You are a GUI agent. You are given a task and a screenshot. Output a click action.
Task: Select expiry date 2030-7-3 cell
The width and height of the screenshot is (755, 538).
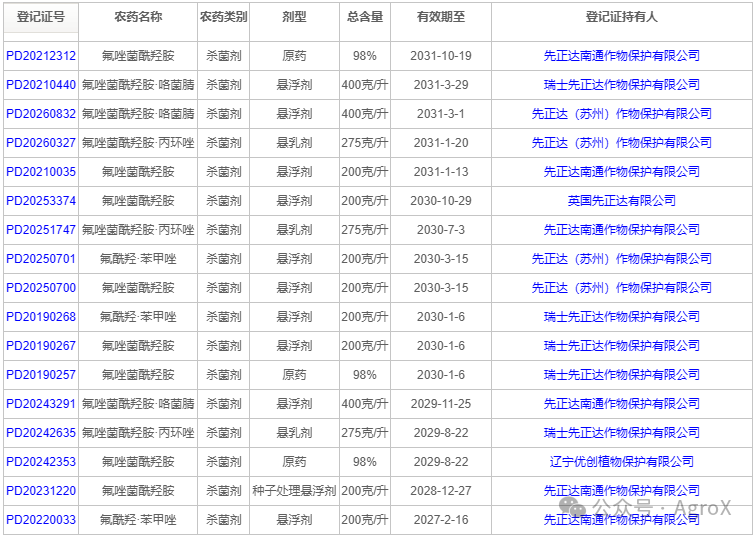point(441,230)
